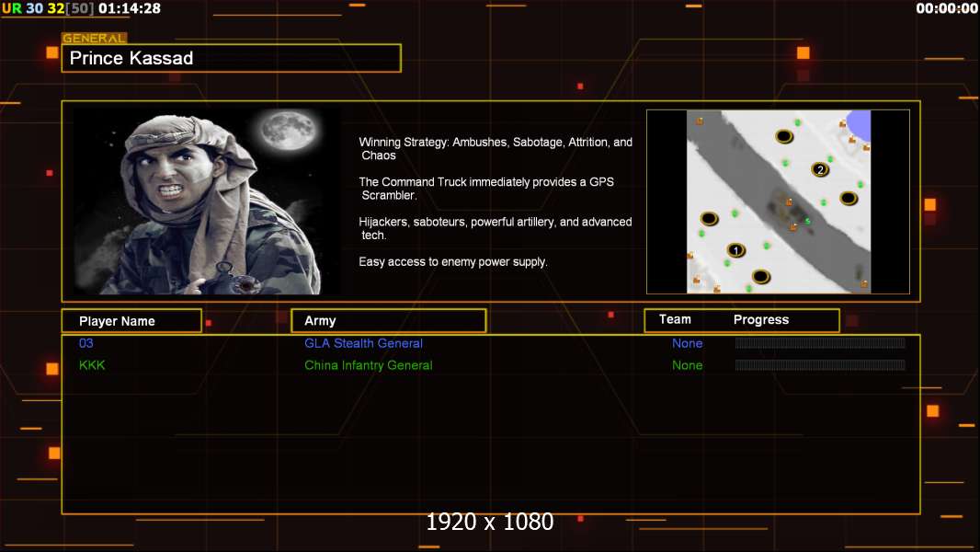The width and height of the screenshot is (980, 552).
Task: Click start position marker 2 on minimap
Action: (820, 169)
